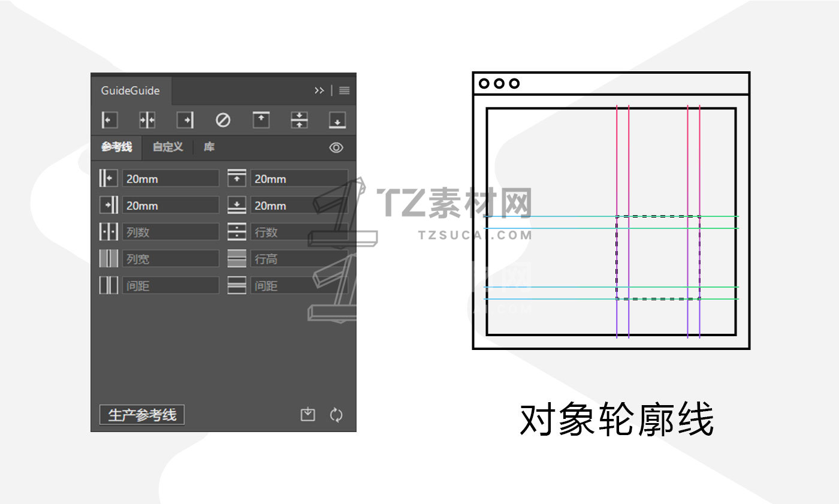839x504 pixels.
Task: Add a guide at the left edge
Action: click(x=109, y=120)
